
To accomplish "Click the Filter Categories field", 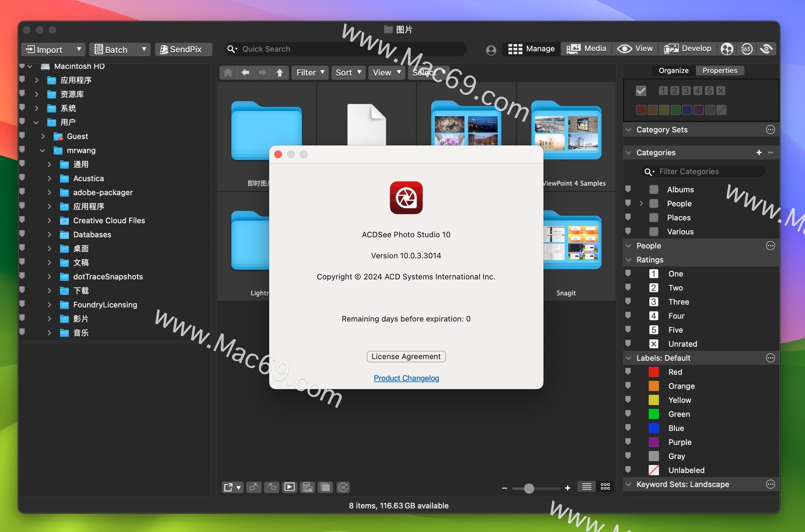I will coord(704,171).
